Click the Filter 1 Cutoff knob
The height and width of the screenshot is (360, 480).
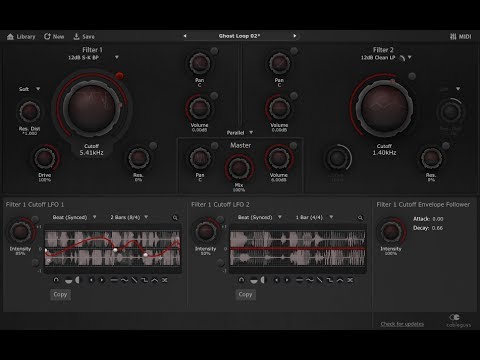[91, 108]
